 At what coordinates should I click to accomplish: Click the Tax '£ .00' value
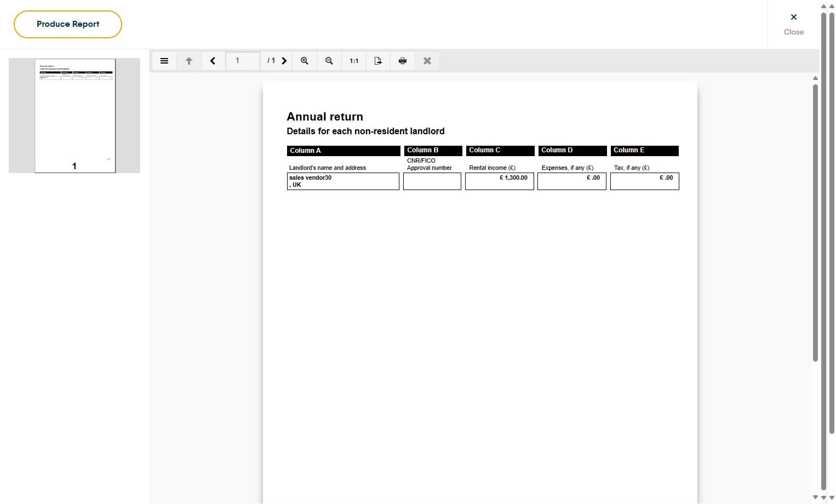tap(666, 178)
